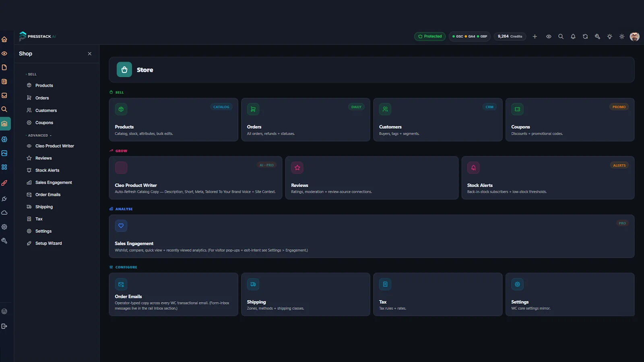The image size is (644, 362).
Task: Click the plus add icon in top bar
Action: coord(535,37)
